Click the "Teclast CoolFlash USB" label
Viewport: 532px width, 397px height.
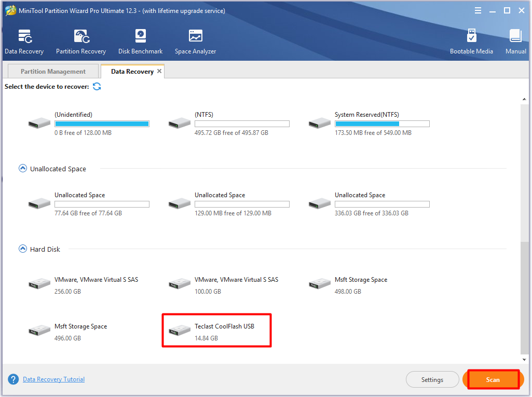[224, 326]
